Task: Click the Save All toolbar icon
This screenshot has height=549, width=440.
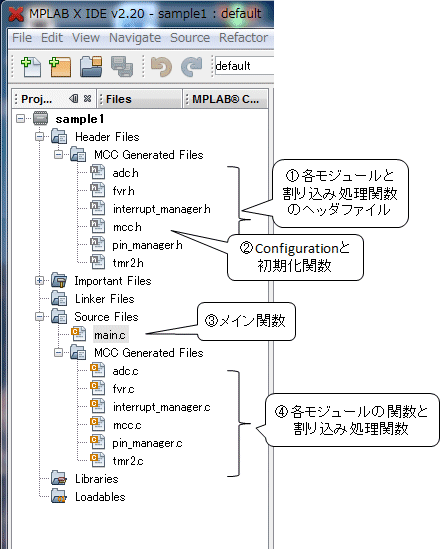Action: point(122,67)
